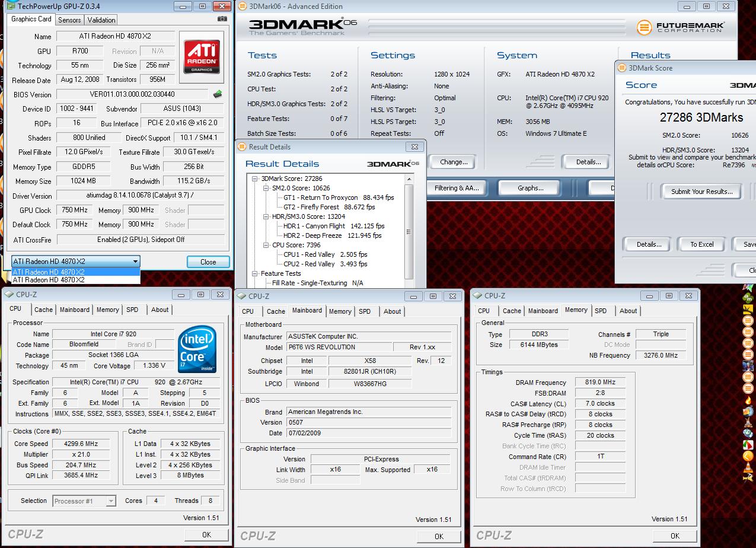Click title icon of the Memory CPU-Z window
This screenshot has height=548, width=756.
pos(477,295)
